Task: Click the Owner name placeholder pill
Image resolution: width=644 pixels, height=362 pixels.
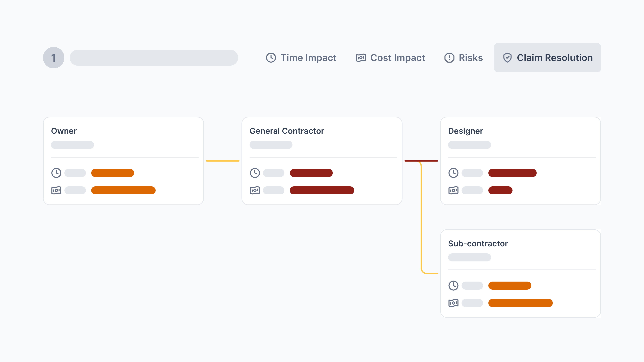Action: click(x=72, y=145)
